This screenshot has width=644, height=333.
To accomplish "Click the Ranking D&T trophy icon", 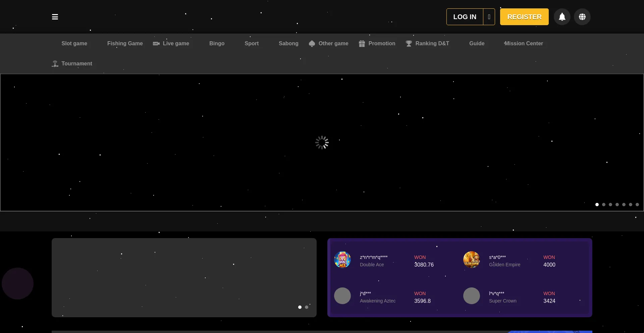I will click(x=409, y=44).
